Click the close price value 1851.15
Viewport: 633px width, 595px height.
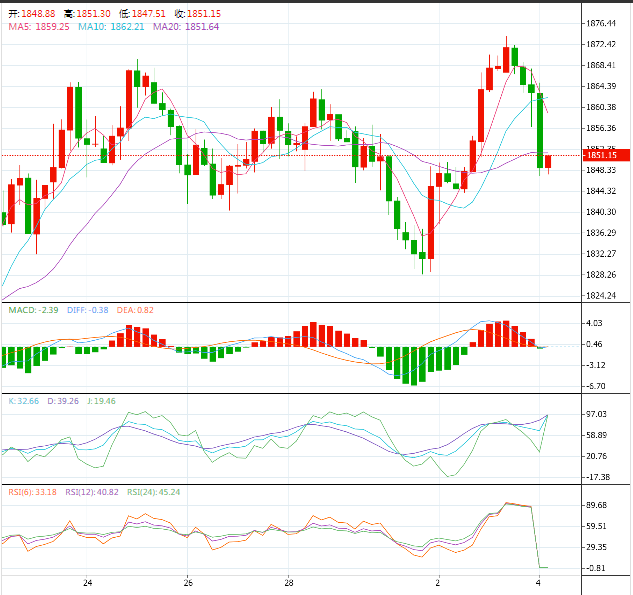(204, 14)
